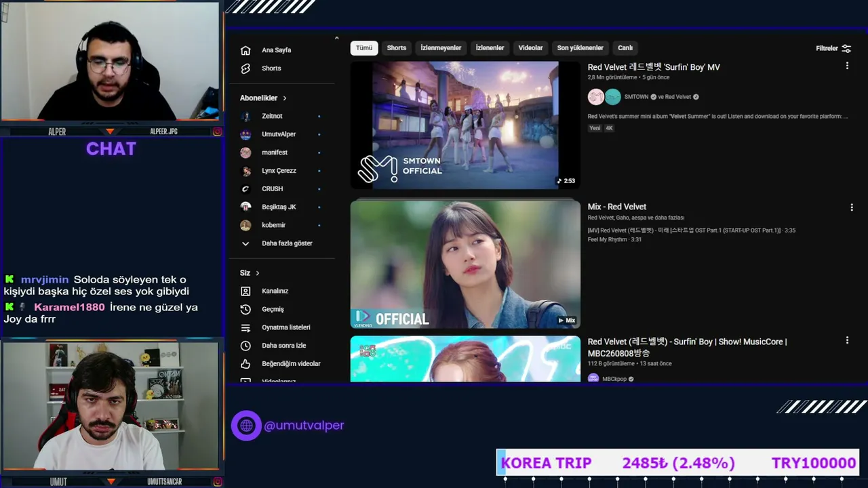Click the Instagram icon beside ALPEER.JPG
The width and height of the screenshot is (868, 488).
(217, 132)
